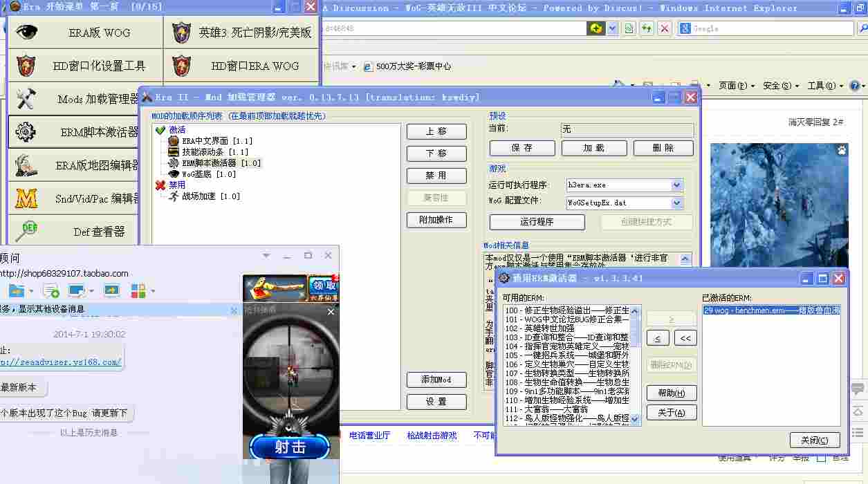The height and width of the screenshot is (484, 868).
Task: Click the current preset field showing 无
Action: coord(627,129)
